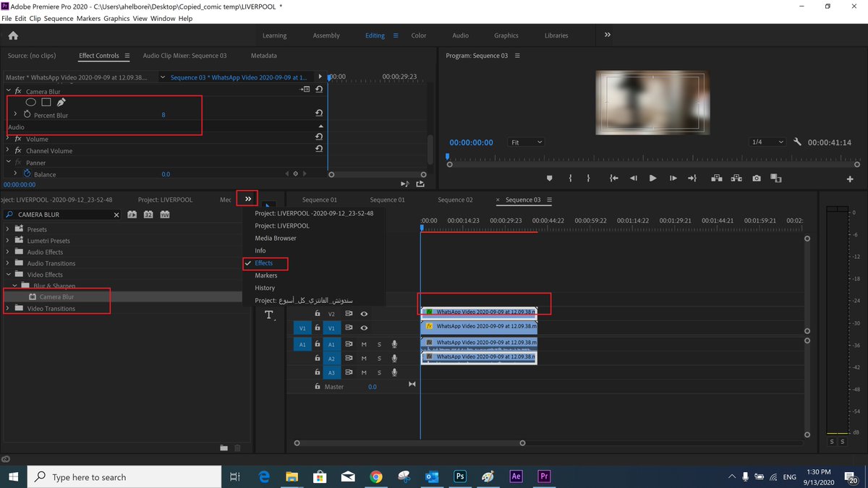Expand Audio Transitions folder
Screen dimensions: 868x488
(8, 263)
